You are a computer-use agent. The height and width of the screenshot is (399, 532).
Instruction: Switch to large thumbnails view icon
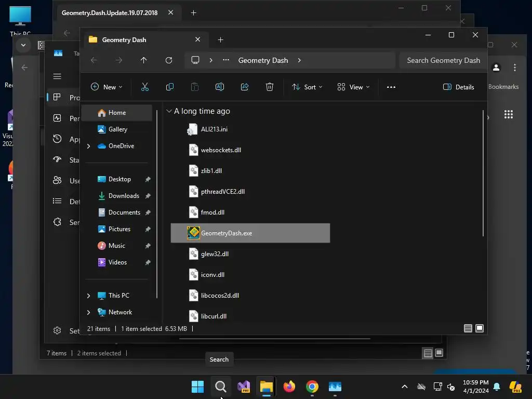click(x=480, y=328)
